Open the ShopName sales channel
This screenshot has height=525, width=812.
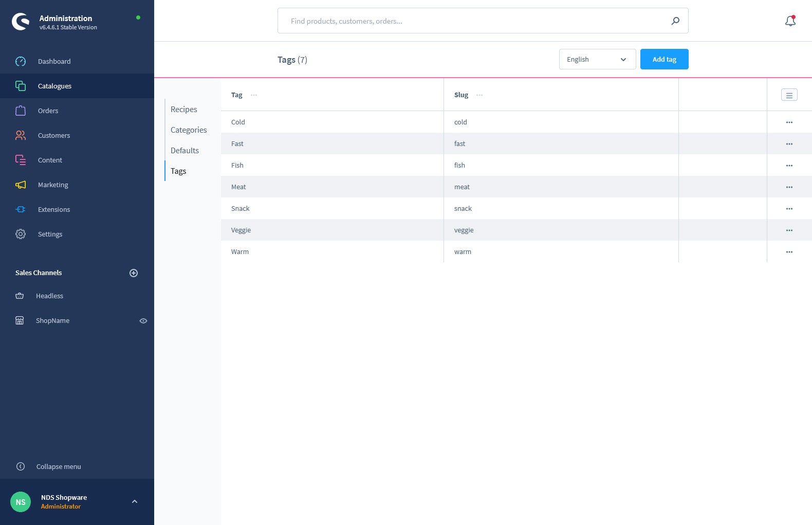point(52,320)
